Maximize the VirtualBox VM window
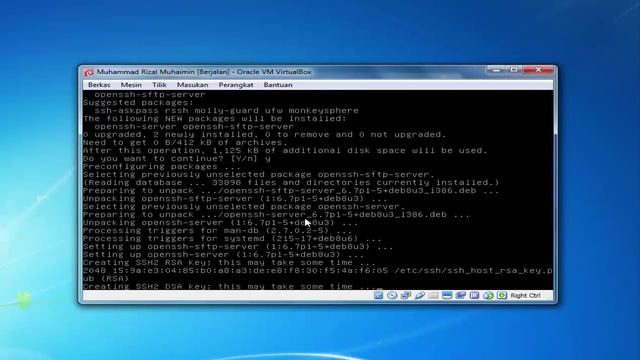The image size is (640, 360). click(x=514, y=70)
